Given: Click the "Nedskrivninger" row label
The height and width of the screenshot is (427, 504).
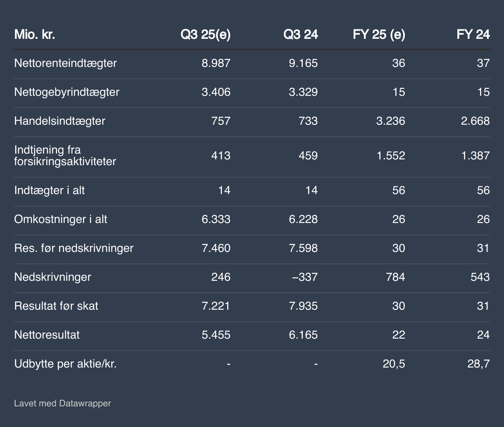Looking at the screenshot, I should [x=52, y=277].
